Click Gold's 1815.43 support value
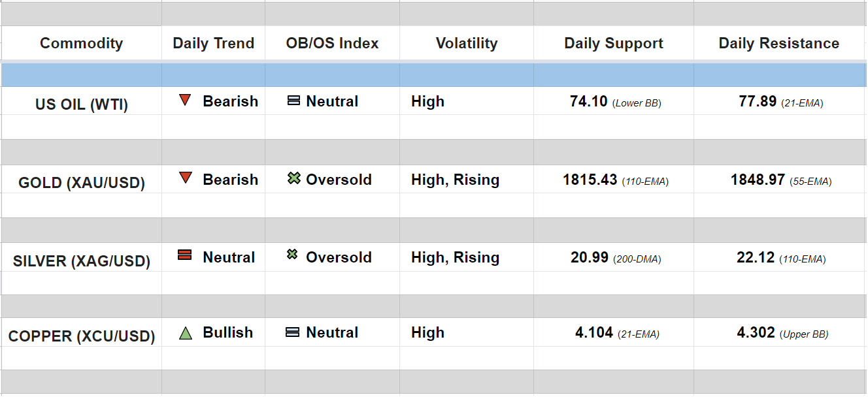 point(590,180)
